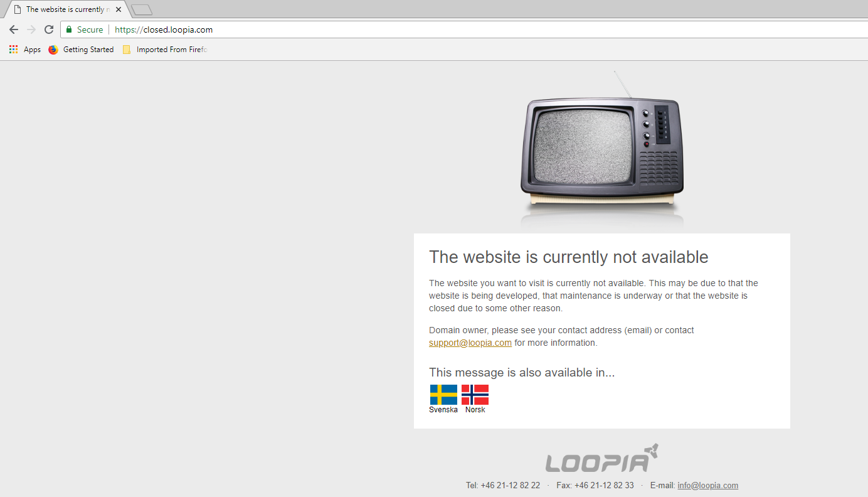
Task: Click the Norsk language label
Action: pyautogui.click(x=475, y=410)
